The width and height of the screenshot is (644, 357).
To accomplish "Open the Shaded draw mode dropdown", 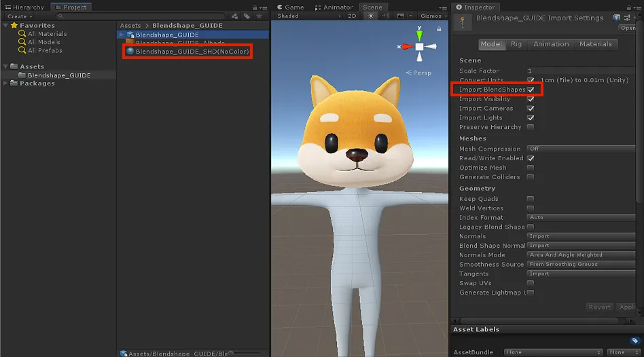I will 308,16.
